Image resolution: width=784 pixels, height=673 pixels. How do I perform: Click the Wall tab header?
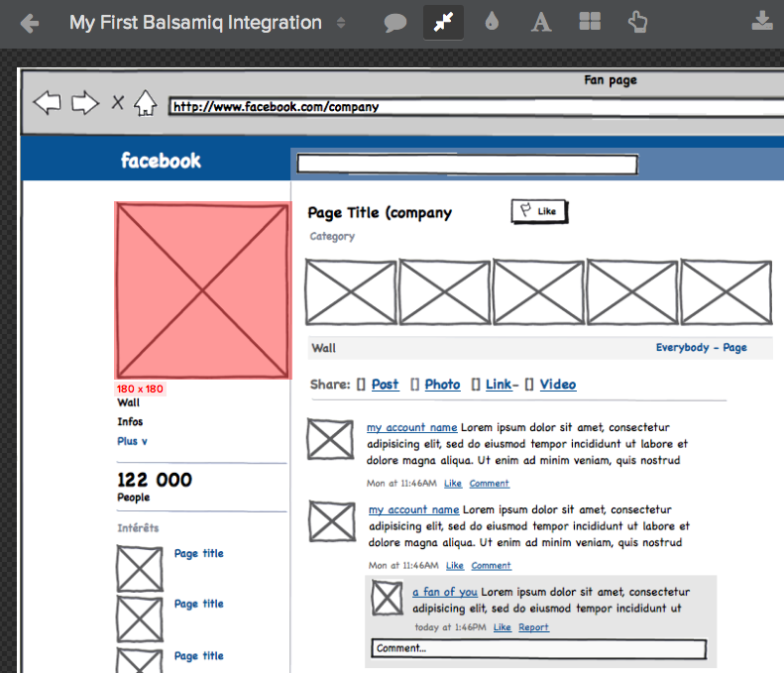click(x=324, y=348)
